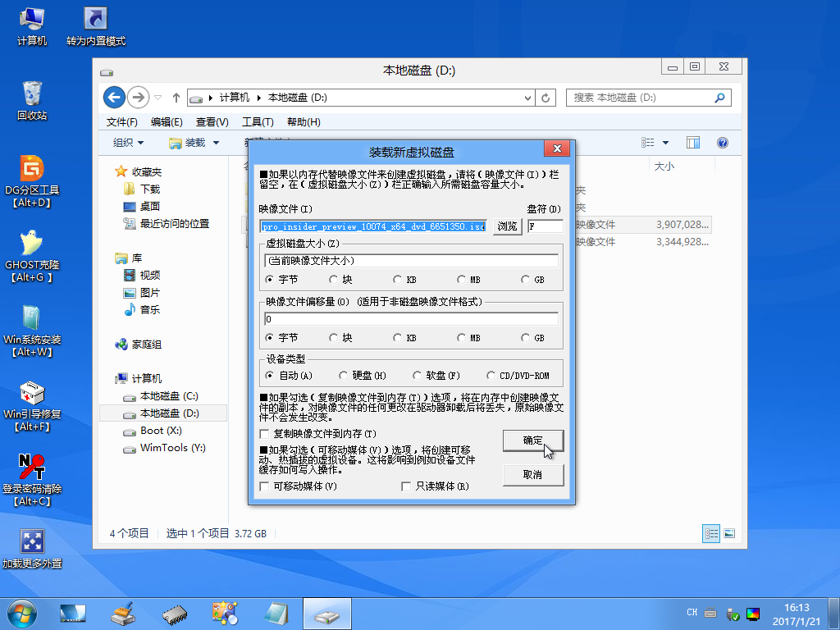Launch the 登录密码清除 desktop icon

[32, 480]
